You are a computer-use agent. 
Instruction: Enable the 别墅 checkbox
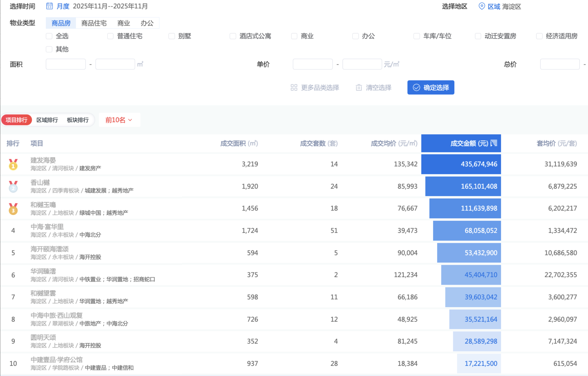coord(172,36)
